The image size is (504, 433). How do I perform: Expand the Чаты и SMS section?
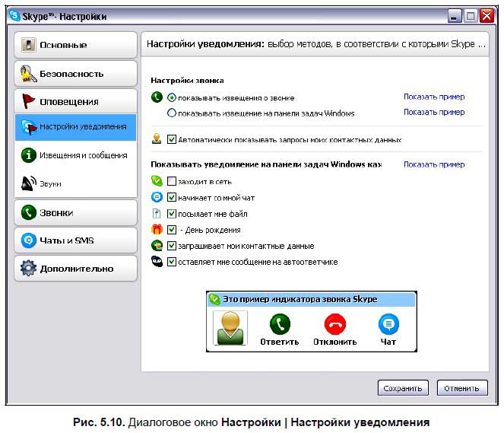point(75,240)
